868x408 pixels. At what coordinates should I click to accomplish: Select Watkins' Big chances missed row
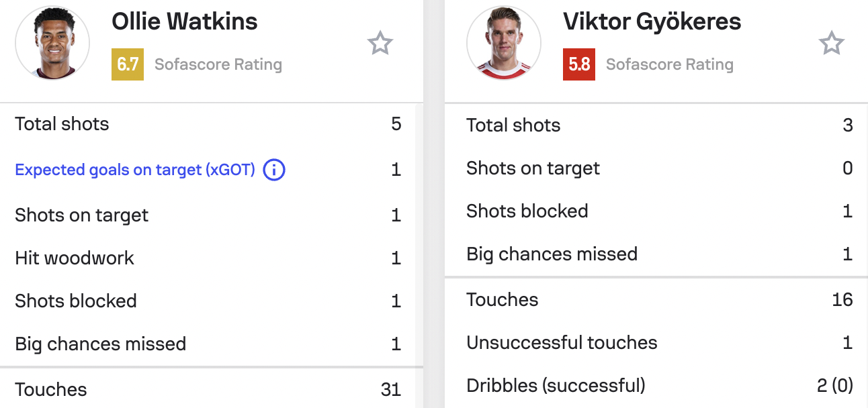coord(208,344)
